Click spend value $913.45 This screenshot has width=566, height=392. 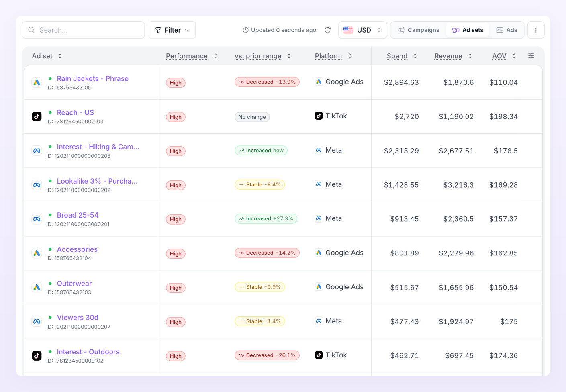coord(405,219)
